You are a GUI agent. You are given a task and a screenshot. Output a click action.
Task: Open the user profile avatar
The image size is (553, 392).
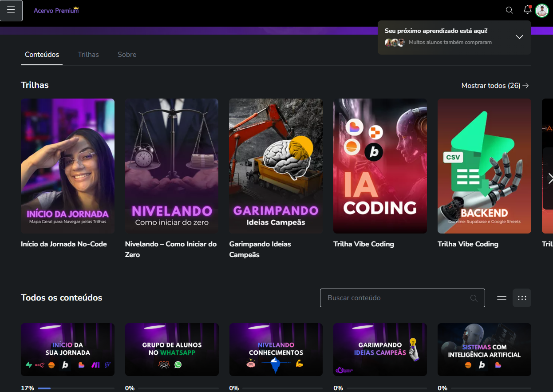pos(542,10)
